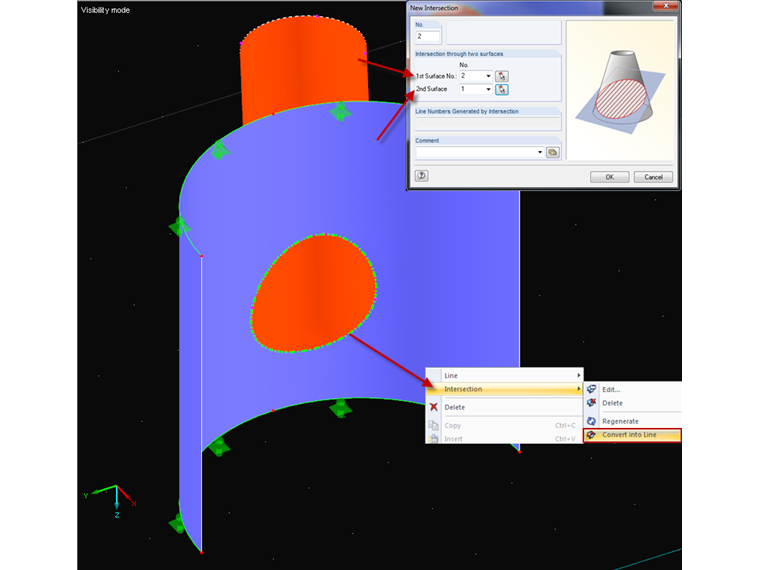This screenshot has height=570, width=760.
Task: Expand the Comment combo box dropdown
Action: pyautogui.click(x=540, y=152)
